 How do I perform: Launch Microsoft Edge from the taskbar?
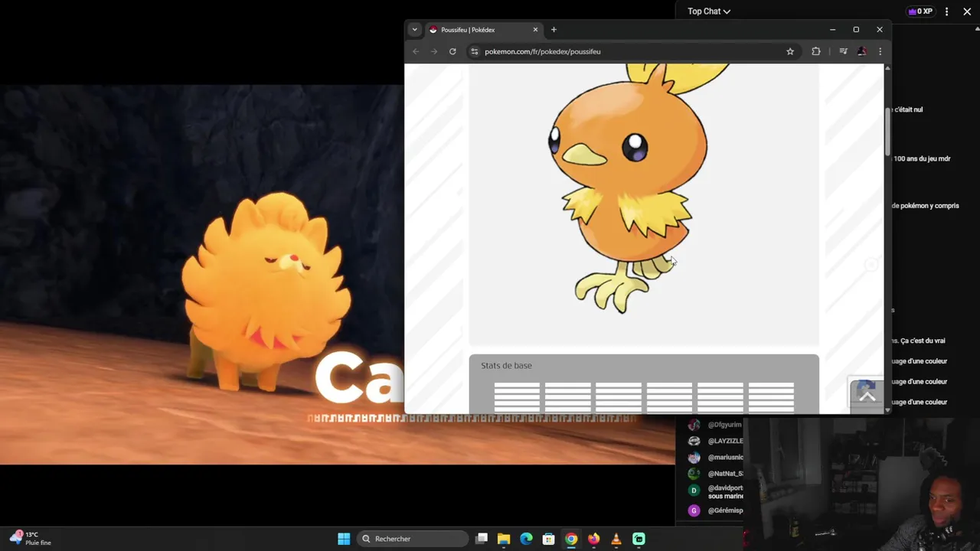click(x=526, y=539)
